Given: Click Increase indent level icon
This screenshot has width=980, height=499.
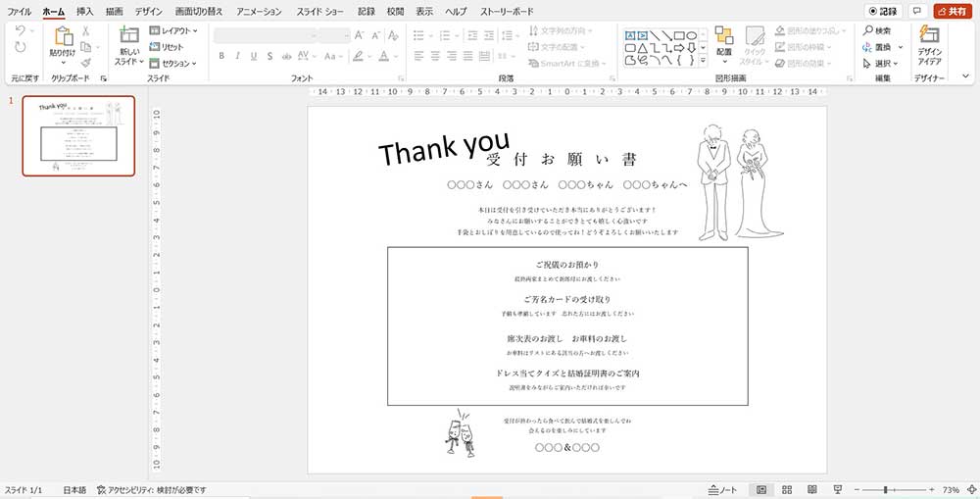Looking at the screenshot, I should click(489, 35).
